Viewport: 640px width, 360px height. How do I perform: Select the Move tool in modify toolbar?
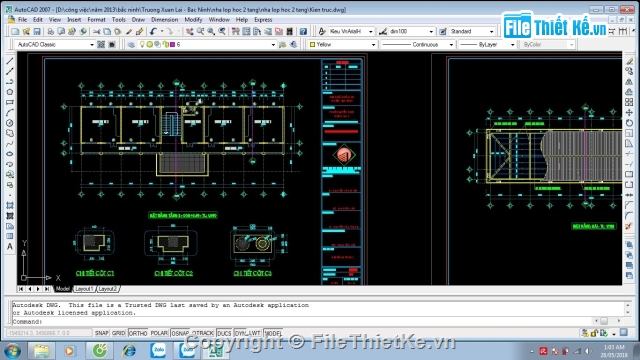tap(629, 113)
